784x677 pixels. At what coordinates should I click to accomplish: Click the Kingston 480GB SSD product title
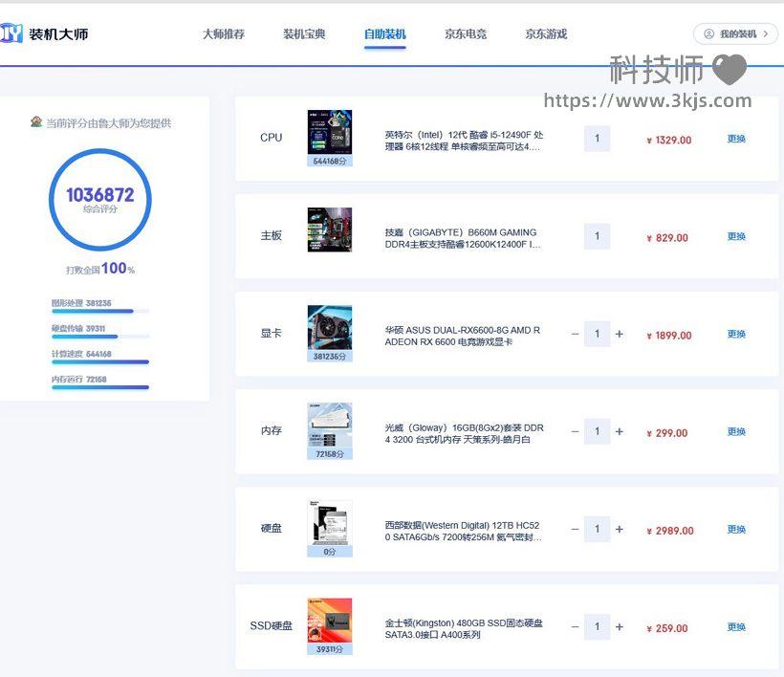tap(464, 628)
